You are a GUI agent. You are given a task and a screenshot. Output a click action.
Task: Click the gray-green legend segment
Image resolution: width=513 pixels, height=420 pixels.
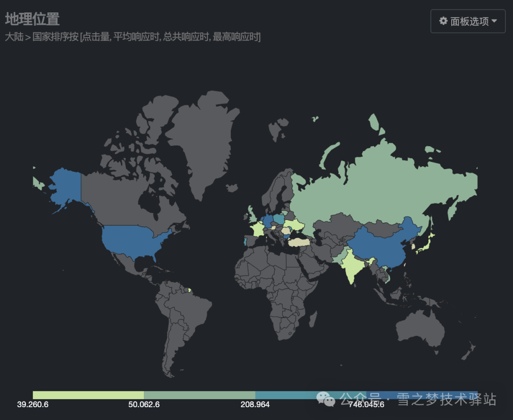pos(199,395)
